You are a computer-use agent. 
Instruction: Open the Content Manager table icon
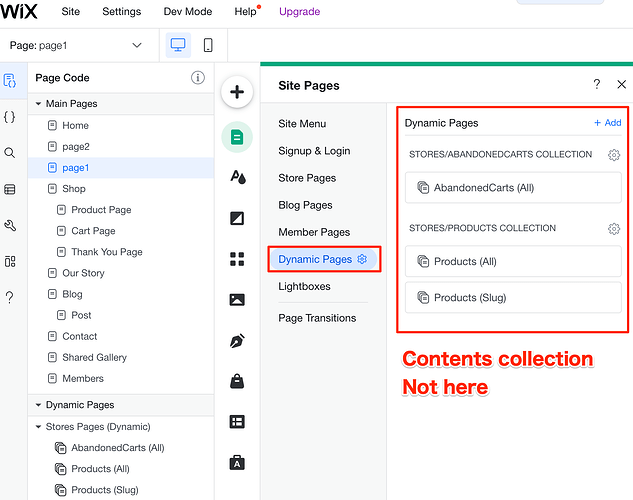coord(237,422)
